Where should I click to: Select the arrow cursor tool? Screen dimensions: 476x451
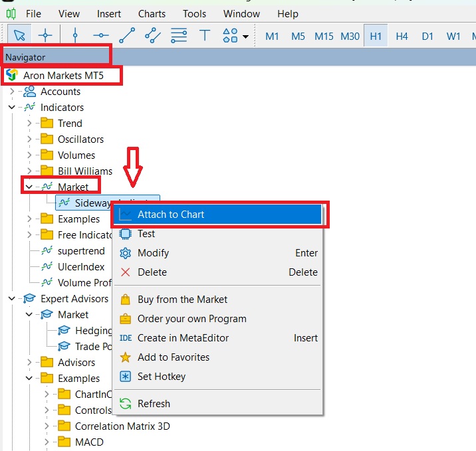pyautogui.click(x=19, y=36)
